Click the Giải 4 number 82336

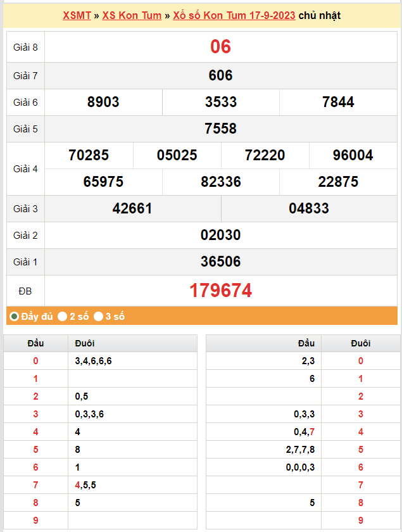[220, 182]
